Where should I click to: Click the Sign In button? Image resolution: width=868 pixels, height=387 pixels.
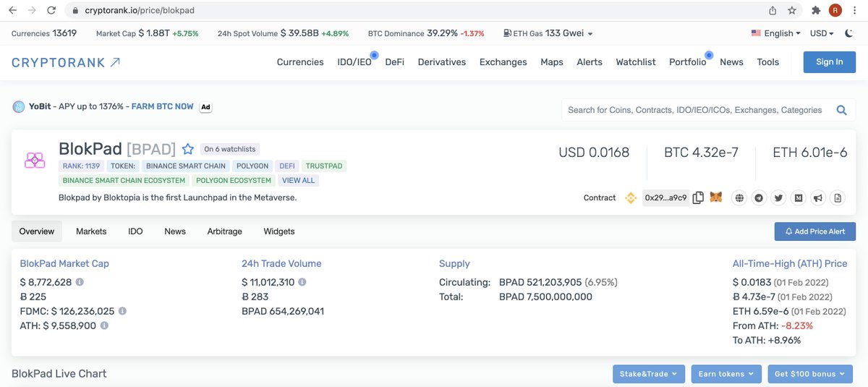tap(830, 62)
